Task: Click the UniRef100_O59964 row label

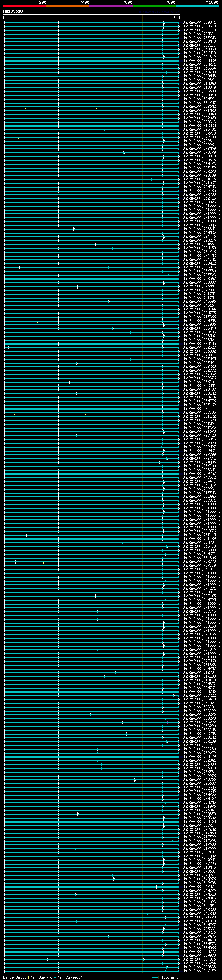Action: pos(199,145)
